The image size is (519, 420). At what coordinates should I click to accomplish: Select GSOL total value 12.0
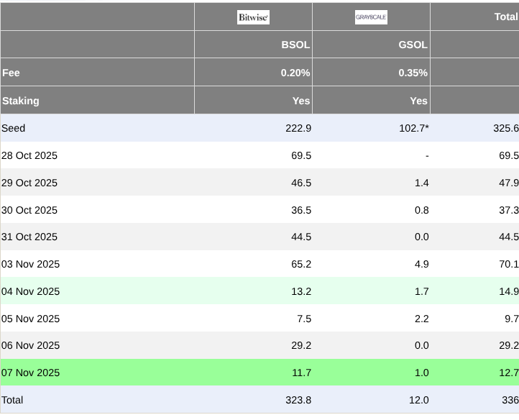click(x=419, y=400)
